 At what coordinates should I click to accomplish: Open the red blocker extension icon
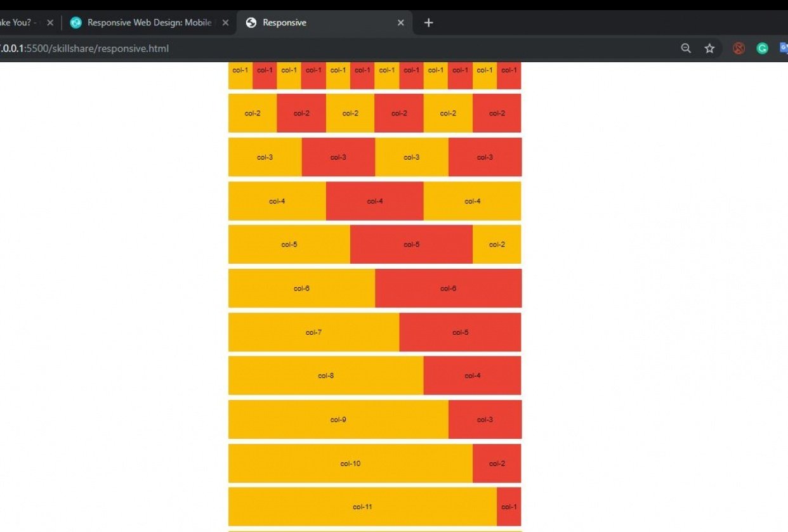click(x=739, y=48)
